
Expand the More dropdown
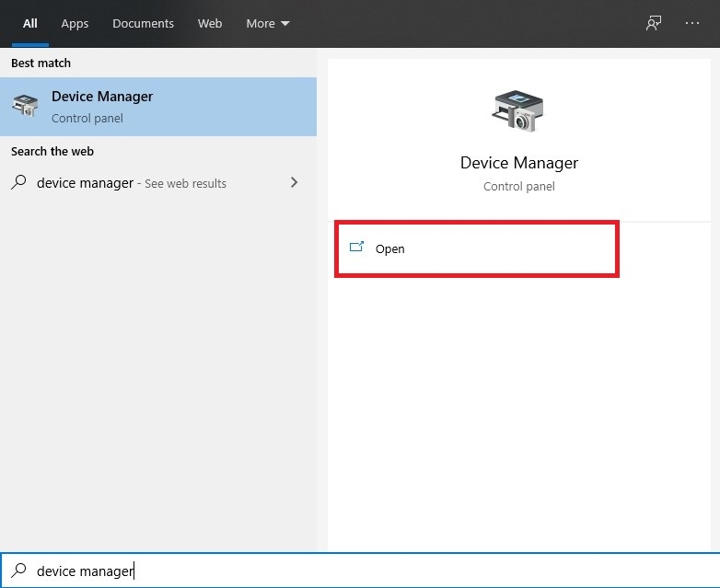coord(268,23)
